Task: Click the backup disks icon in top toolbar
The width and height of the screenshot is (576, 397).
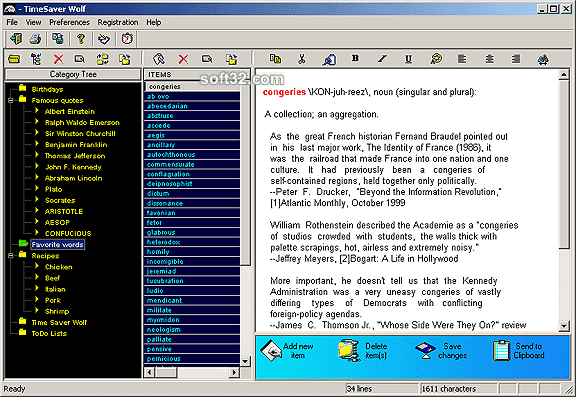Action: [58, 39]
